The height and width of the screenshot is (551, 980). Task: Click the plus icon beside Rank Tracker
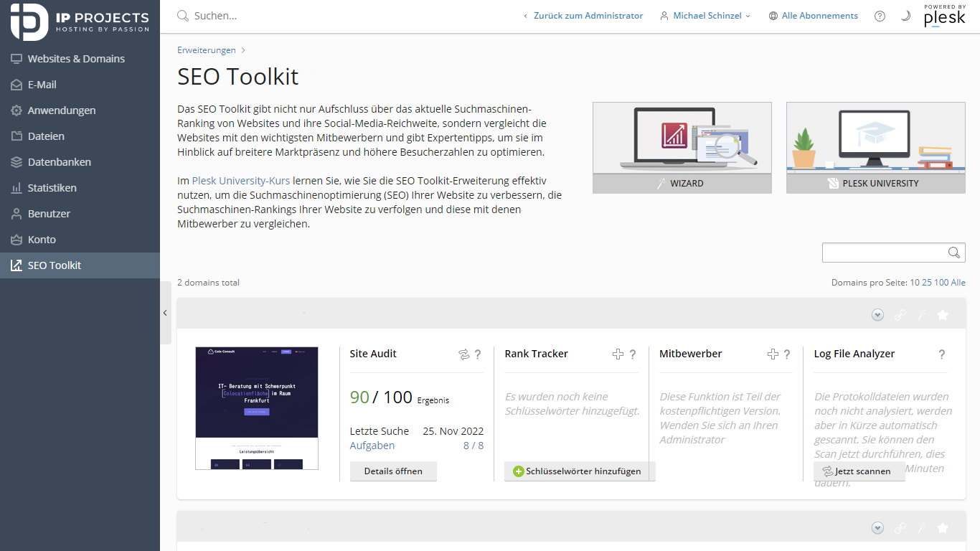(618, 354)
